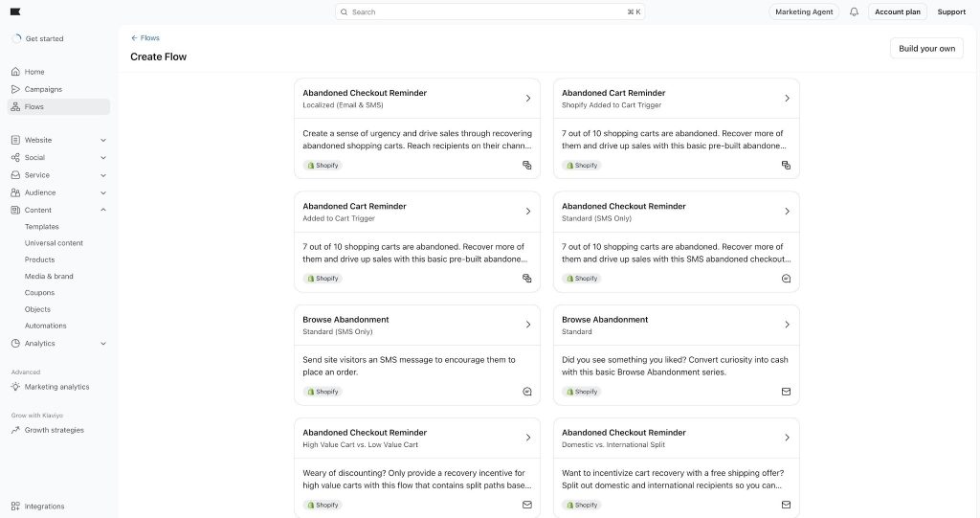Click the Advanced sidebar label
This screenshot has height=518, width=980.
26,372
